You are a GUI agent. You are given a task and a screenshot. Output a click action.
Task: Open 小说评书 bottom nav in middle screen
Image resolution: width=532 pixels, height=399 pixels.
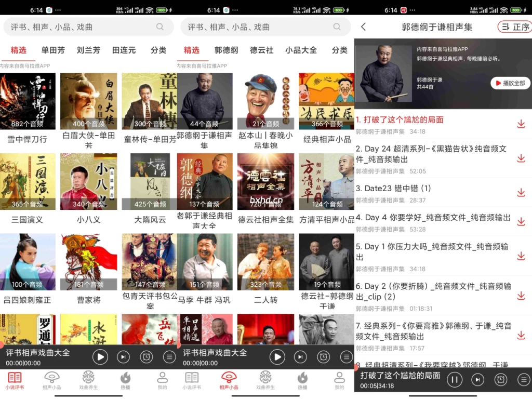tap(192, 380)
